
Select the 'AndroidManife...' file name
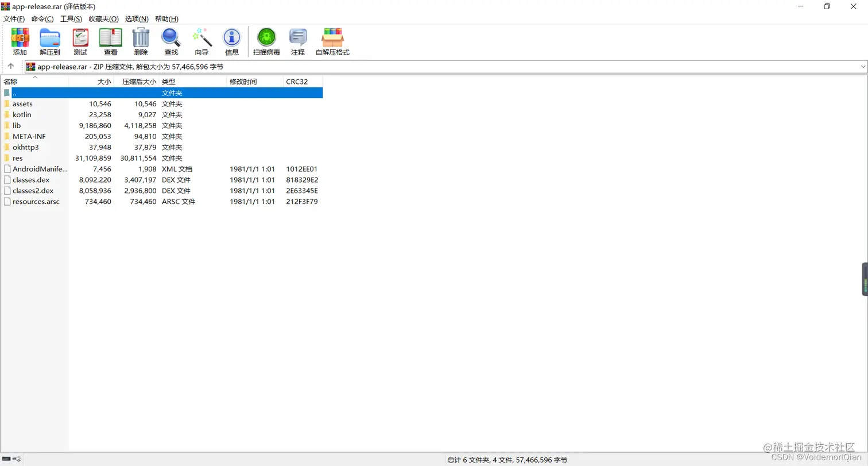tap(40, 169)
